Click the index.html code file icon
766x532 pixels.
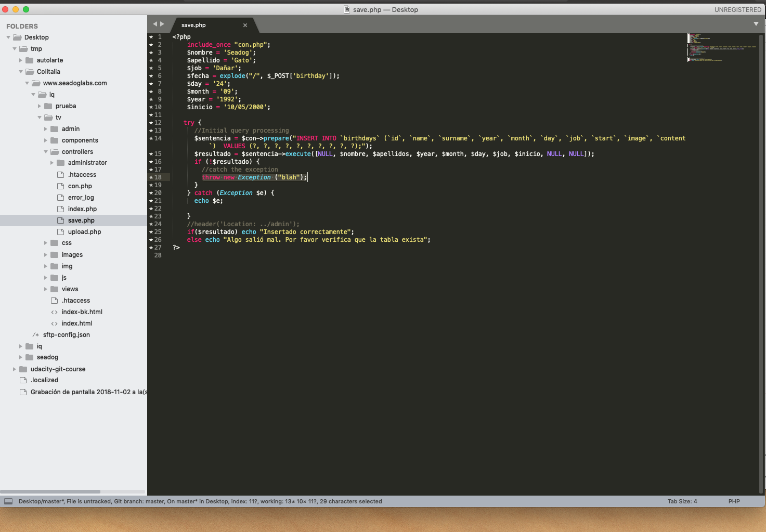tap(54, 323)
